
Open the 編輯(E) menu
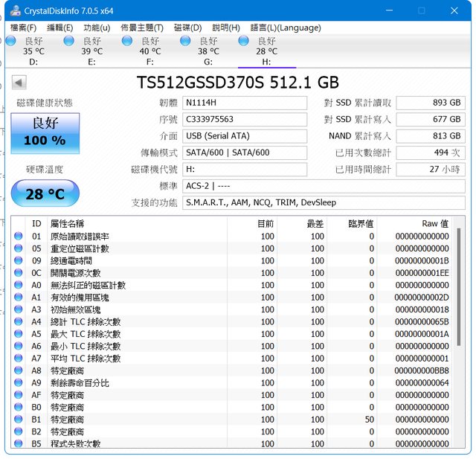59,28
